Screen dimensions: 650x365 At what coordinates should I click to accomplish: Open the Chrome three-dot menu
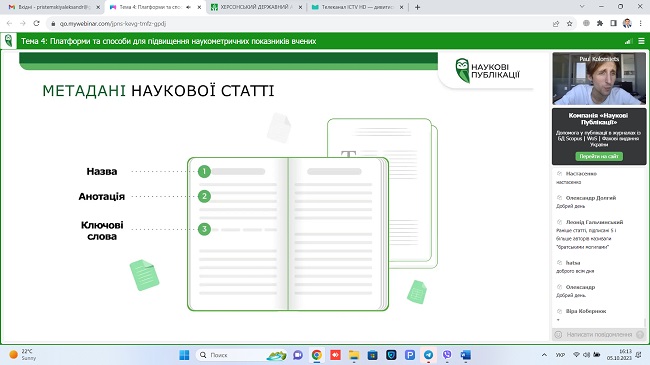click(x=640, y=24)
